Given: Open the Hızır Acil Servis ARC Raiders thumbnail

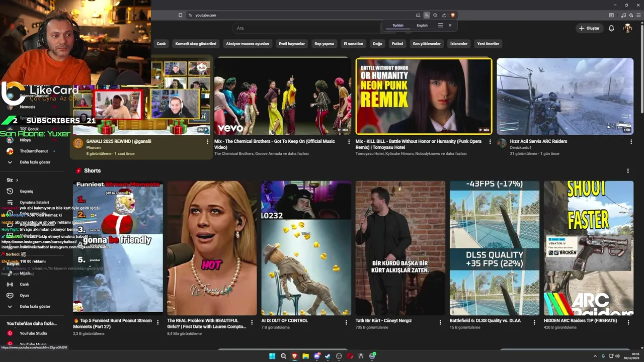Looking at the screenshot, I should point(565,96).
